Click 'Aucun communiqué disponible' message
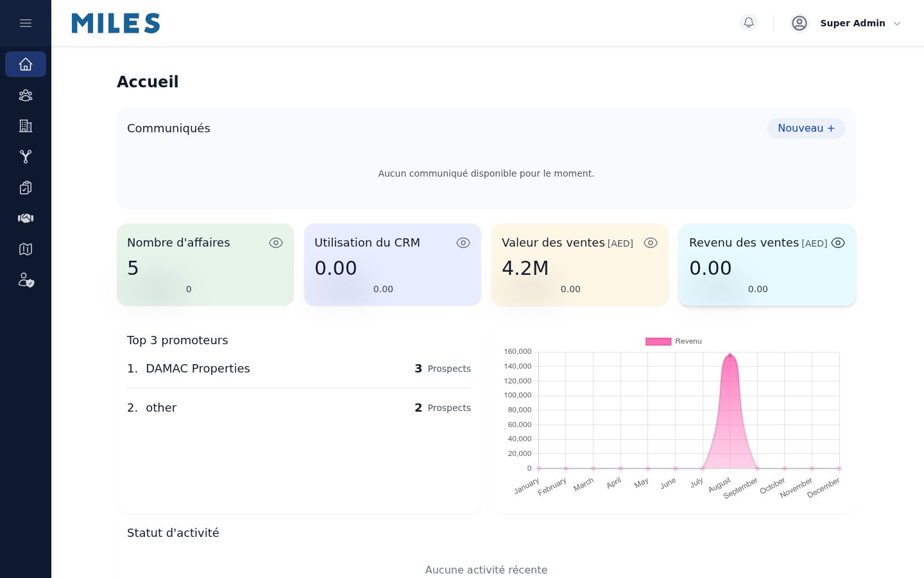The image size is (924, 578). click(x=486, y=173)
